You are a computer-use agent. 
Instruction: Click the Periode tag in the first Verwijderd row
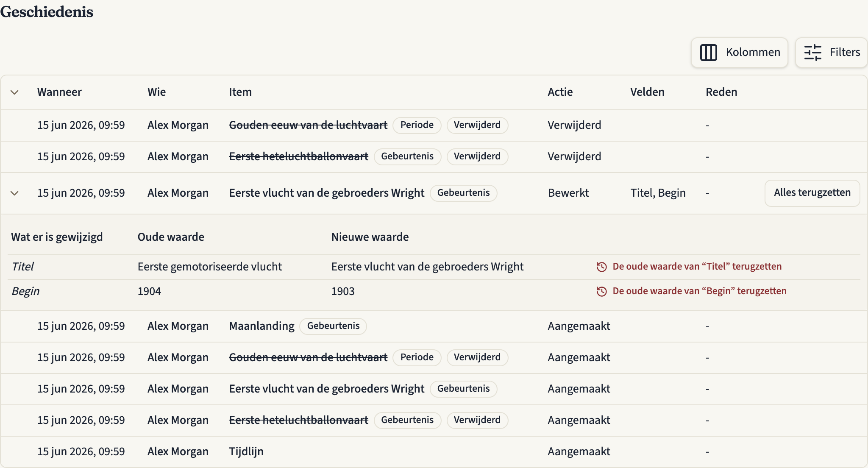417,125
